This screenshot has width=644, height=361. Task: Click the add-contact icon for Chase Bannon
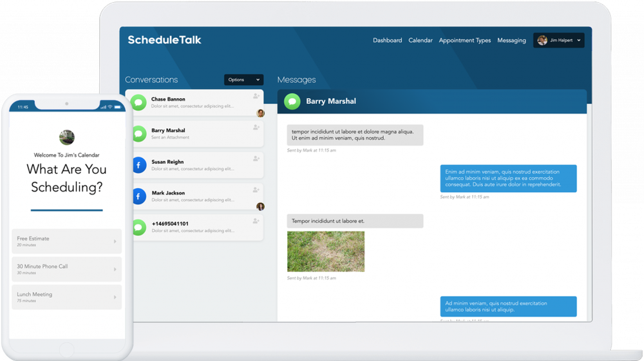(256, 96)
